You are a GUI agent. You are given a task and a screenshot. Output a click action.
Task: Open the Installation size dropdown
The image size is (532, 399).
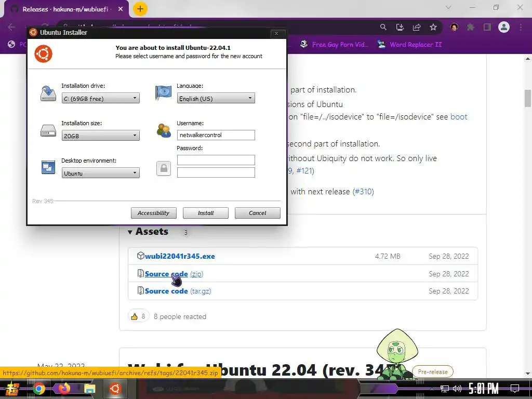100,136
